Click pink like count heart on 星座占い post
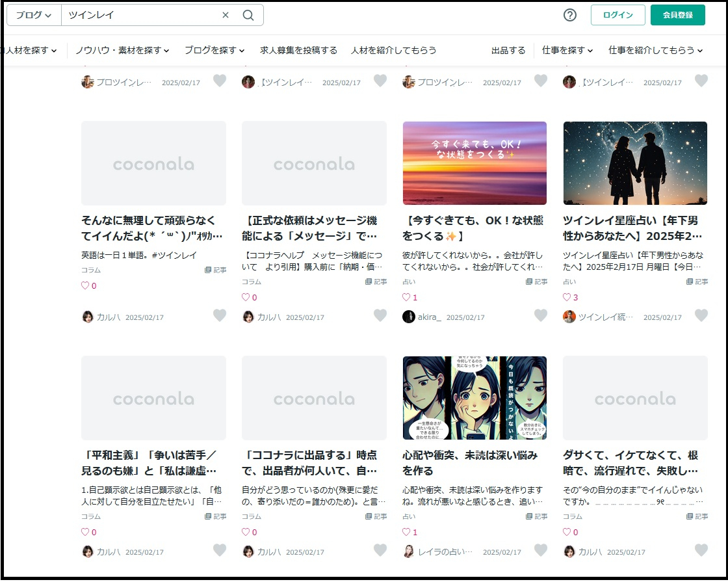This screenshot has height=582, width=728. click(x=567, y=297)
